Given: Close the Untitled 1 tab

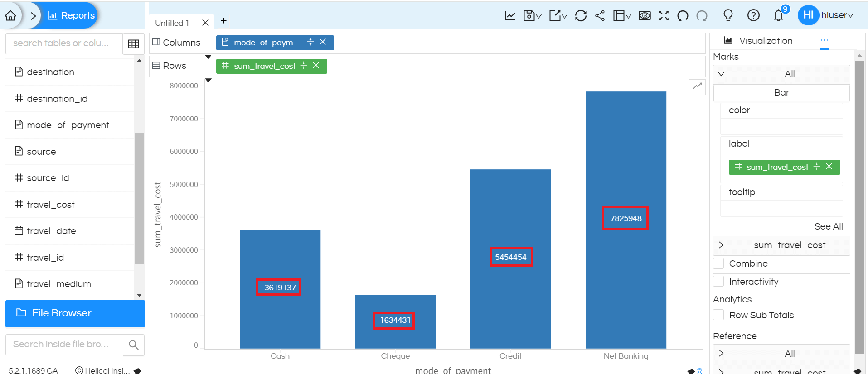Looking at the screenshot, I should [x=205, y=23].
